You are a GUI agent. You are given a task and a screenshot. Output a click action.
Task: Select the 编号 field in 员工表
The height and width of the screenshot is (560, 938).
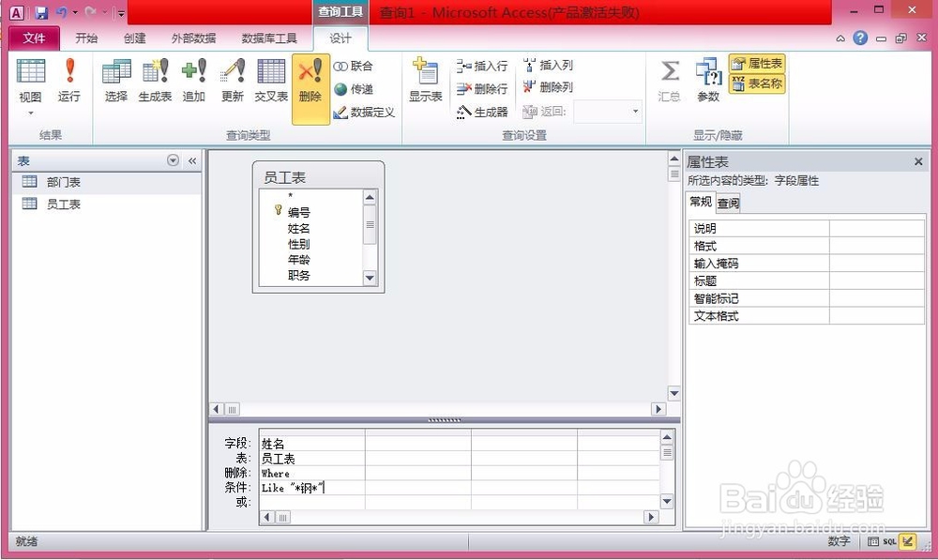(x=299, y=212)
